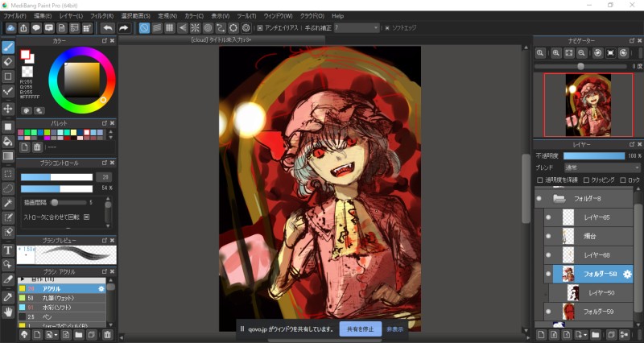Enable 透明度を保護 checkbox
This screenshot has height=343, width=644.
click(540, 180)
